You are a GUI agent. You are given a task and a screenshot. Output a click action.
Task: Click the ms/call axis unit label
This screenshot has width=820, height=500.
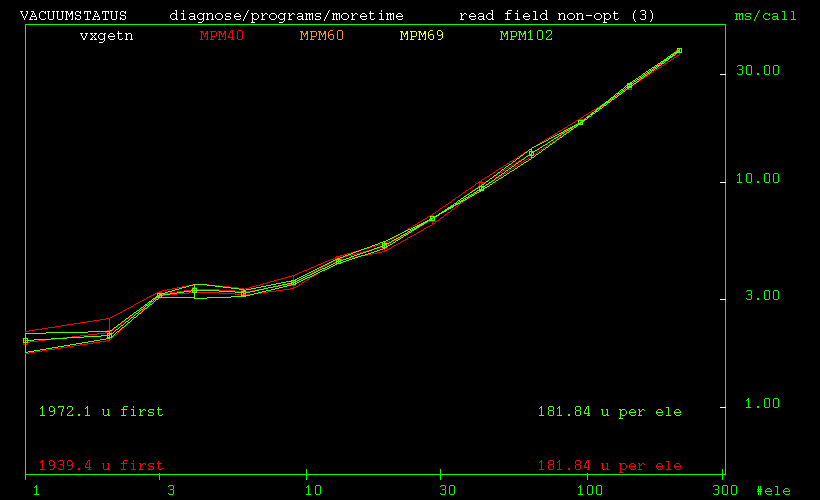[x=765, y=16]
